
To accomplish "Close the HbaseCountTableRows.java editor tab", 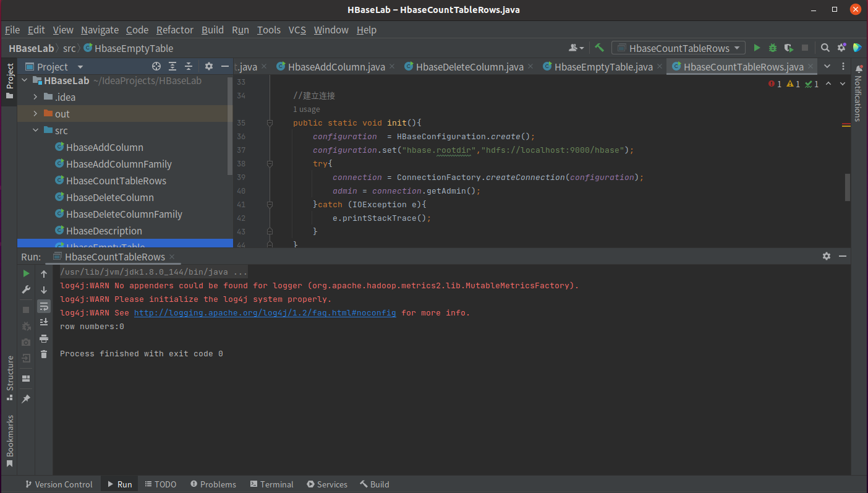I will coord(811,67).
